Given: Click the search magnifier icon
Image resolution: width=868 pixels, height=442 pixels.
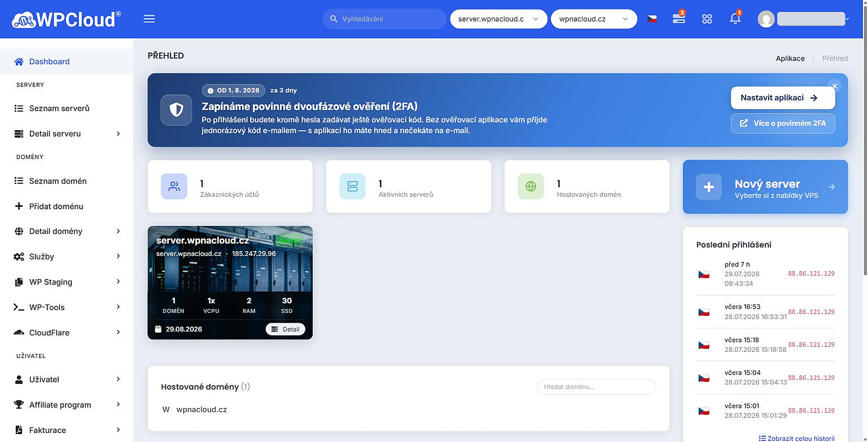Looking at the screenshot, I should click(x=334, y=19).
